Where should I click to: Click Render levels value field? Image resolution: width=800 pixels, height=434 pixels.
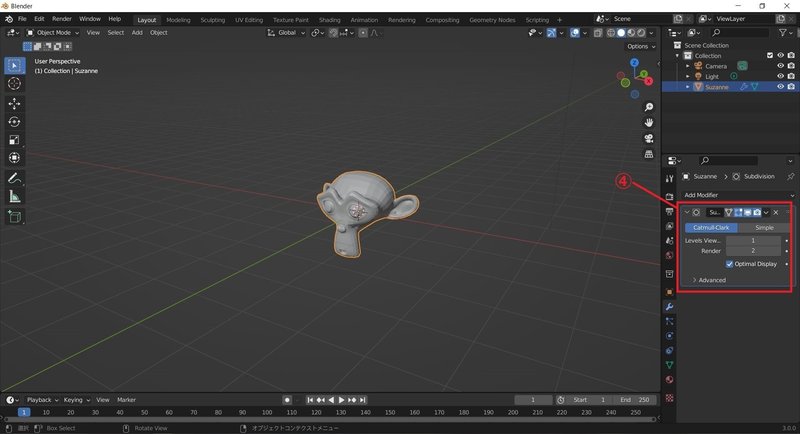point(753,251)
